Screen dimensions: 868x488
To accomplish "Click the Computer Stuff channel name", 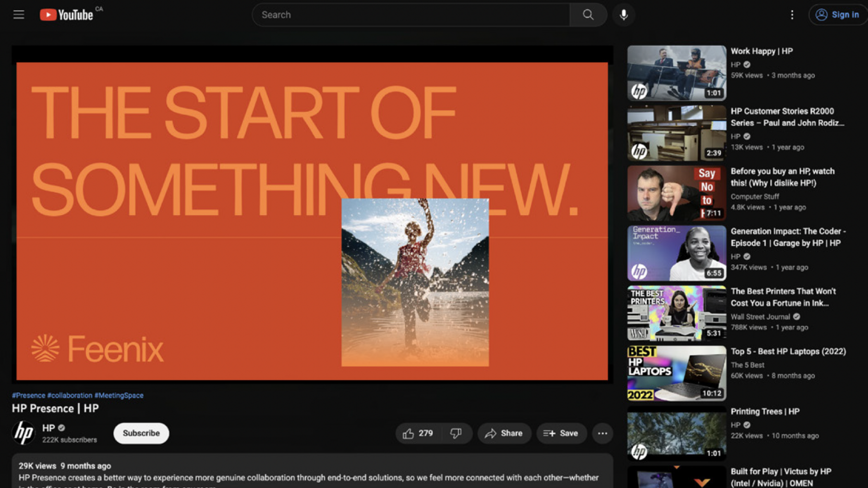I will tap(755, 196).
